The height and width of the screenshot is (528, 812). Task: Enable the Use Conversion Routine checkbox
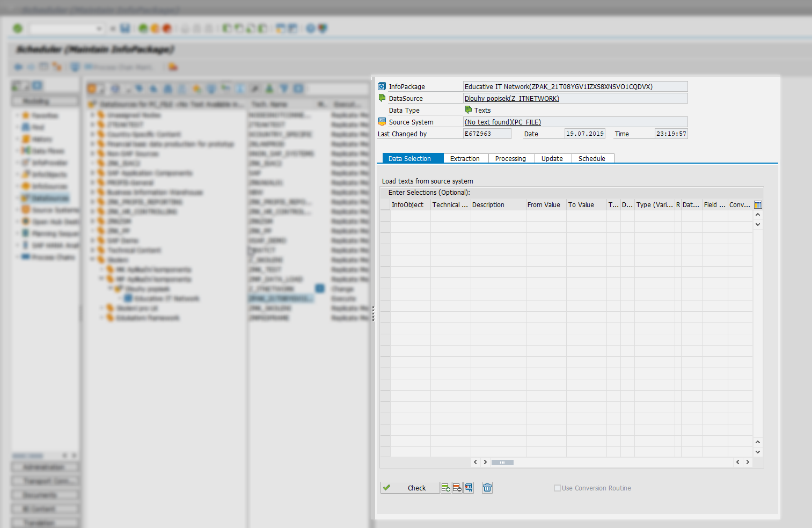[x=558, y=488]
